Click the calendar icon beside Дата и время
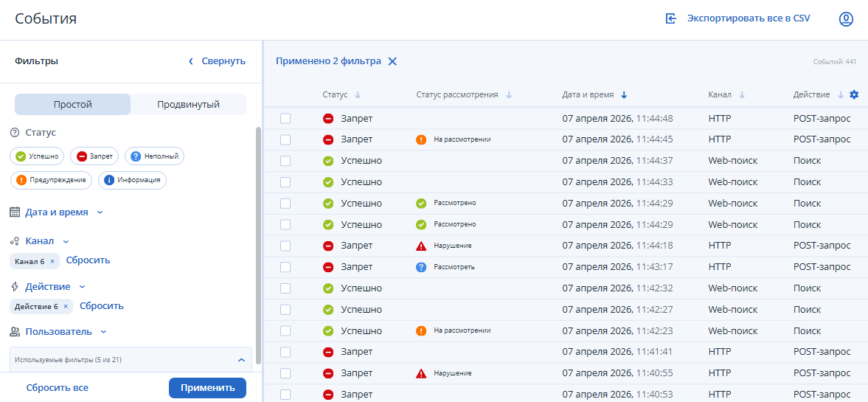 tap(15, 212)
